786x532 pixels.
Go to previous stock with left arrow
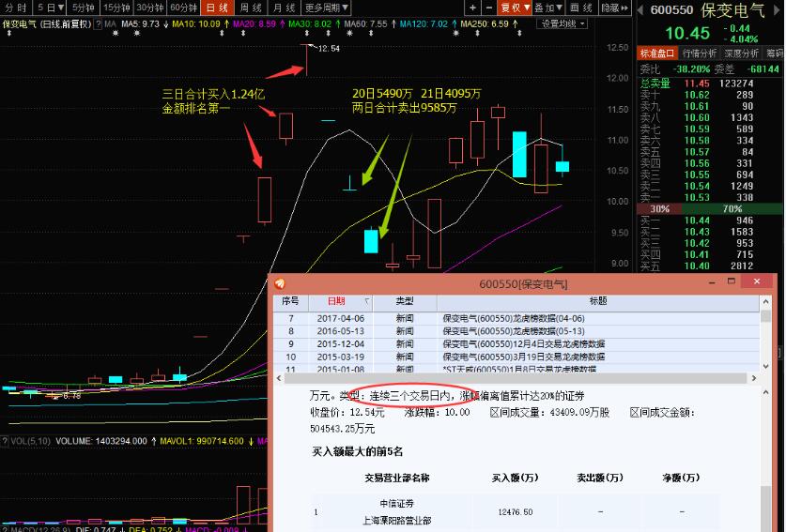[x=640, y=10]
